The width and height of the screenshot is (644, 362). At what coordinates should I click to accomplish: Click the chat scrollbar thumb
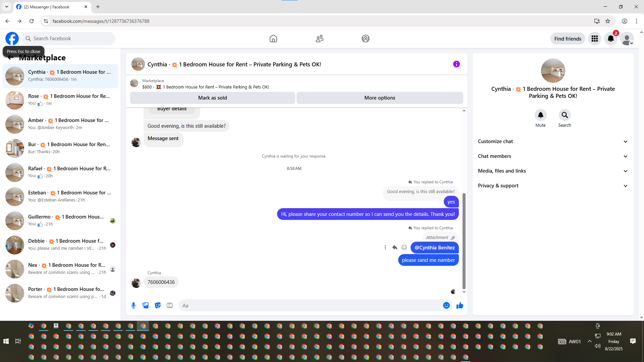click(x=464, y=241)
